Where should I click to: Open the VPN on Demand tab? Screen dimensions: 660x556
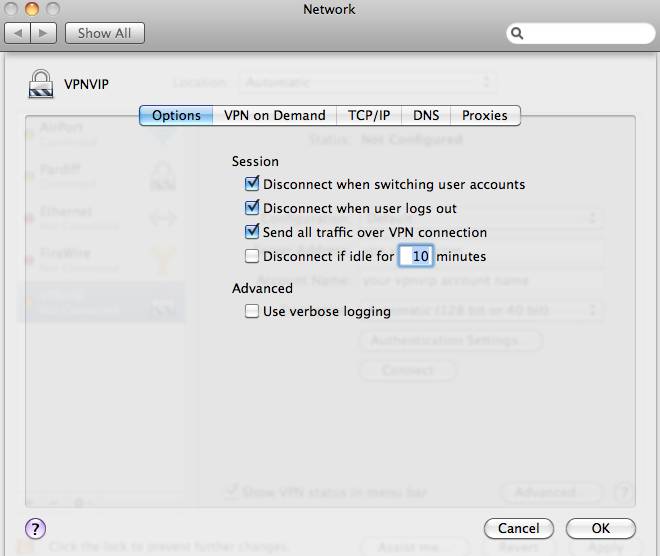pos(274,115)
